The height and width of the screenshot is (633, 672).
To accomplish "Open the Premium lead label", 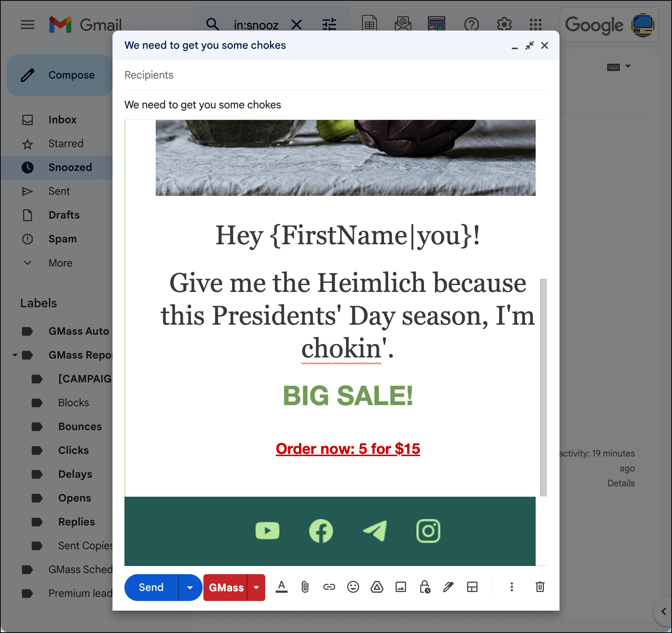I will pyautogui.click(x=80, y=594).
